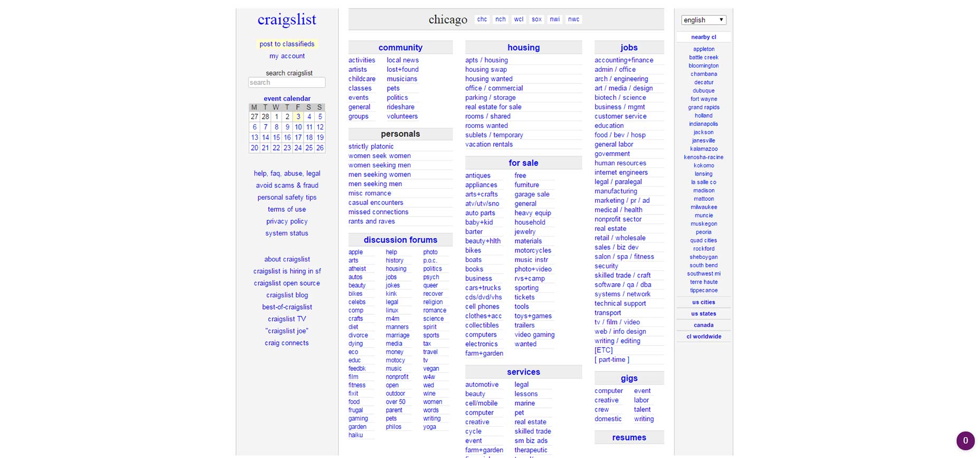Image resolution: width=980 pixels, height=458 pixels.
Task: Open help, faq, abuse, legal page
Action: pyautogui.click(x=287, y=173)
